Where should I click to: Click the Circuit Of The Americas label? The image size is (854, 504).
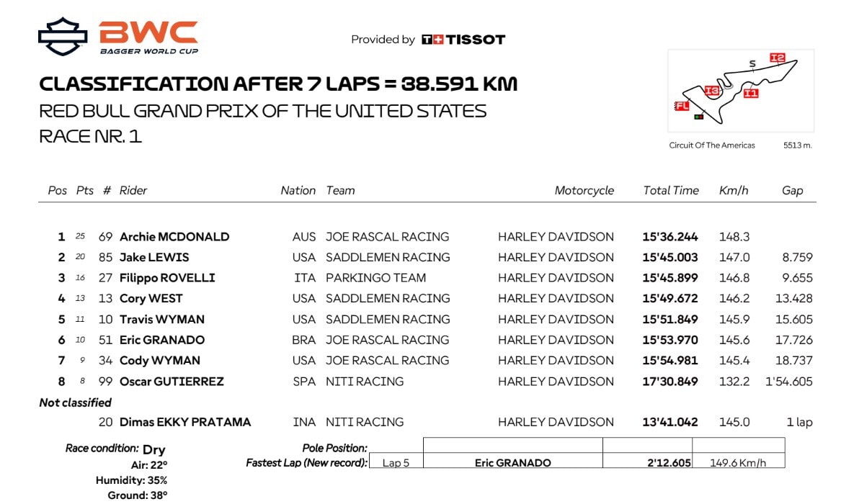712,145
